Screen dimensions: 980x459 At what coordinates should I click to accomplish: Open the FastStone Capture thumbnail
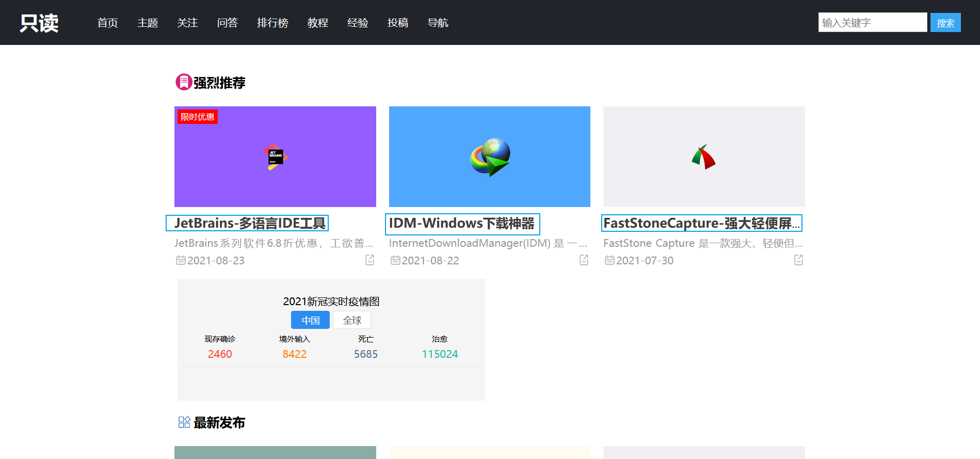pyautogui.click(x=704, y=156)
